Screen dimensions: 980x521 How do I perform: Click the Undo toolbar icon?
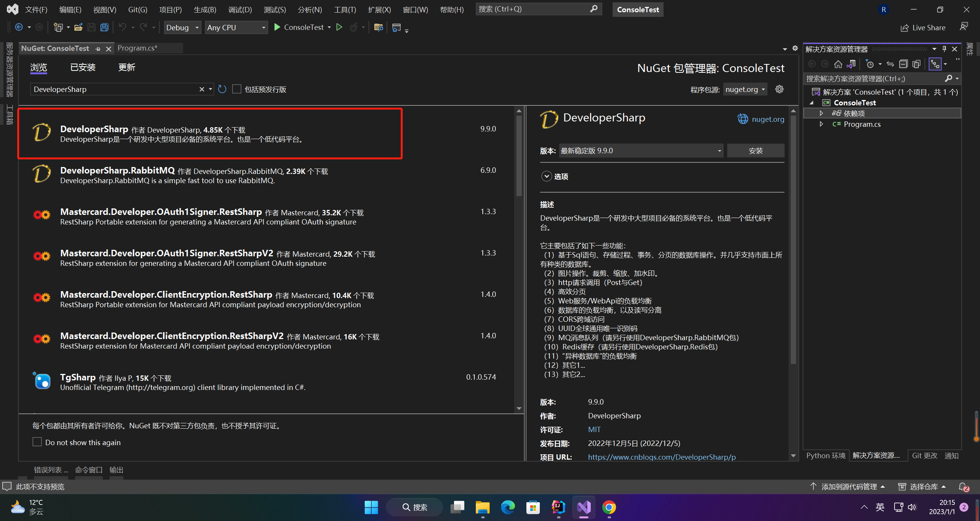tap(122, 27)
